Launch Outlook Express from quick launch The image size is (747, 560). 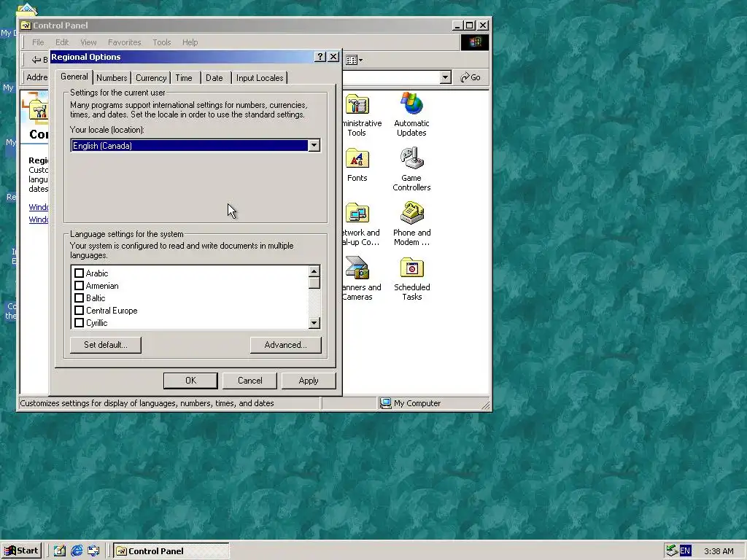point(94,551)
